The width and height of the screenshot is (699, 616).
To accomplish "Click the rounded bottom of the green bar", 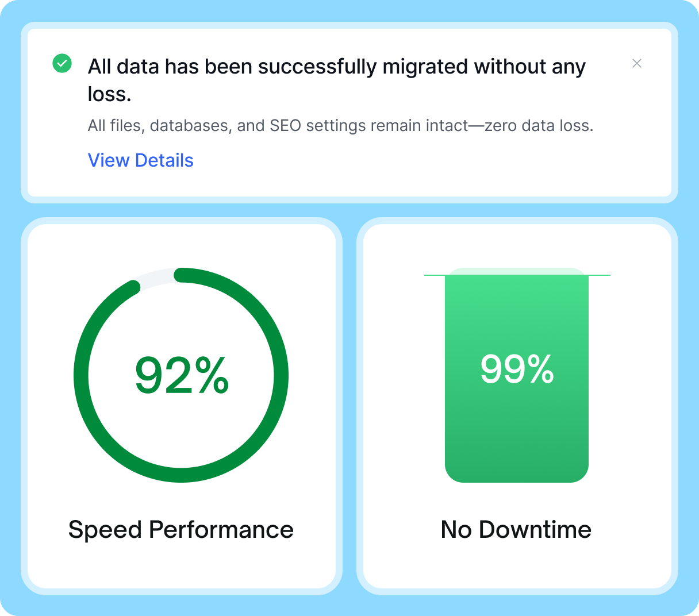I will pos(517,472).
